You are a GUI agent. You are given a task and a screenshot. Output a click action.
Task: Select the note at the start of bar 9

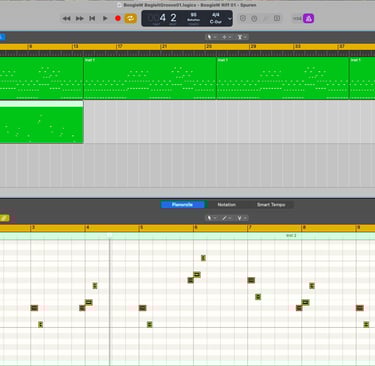pyautogui.click(x=360, y=308)
